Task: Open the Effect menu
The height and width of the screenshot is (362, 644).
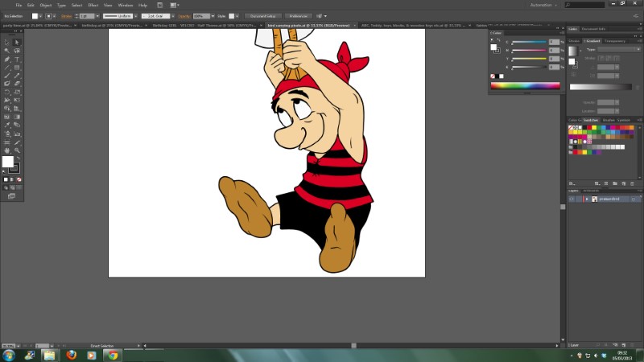Action: pos(93,5)
